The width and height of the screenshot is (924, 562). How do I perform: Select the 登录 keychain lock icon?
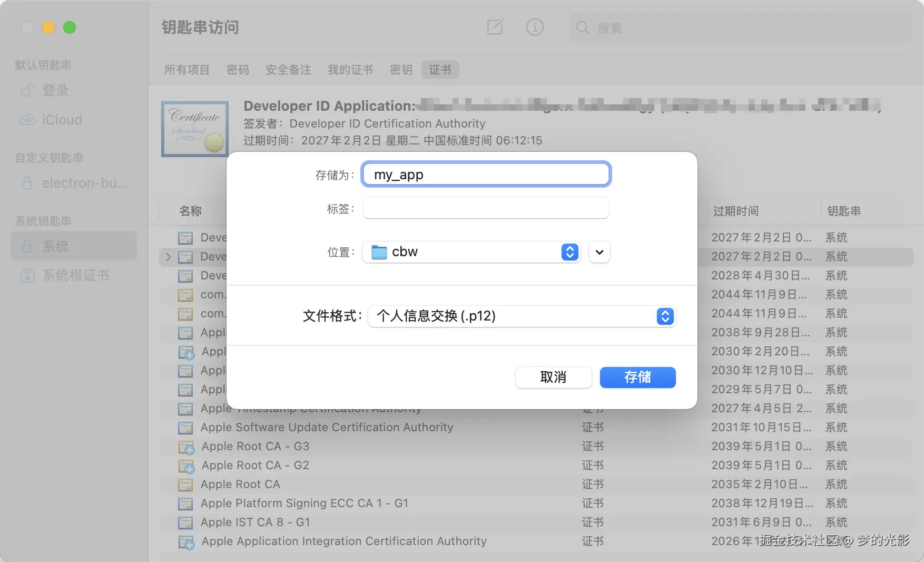pos(27,91)
